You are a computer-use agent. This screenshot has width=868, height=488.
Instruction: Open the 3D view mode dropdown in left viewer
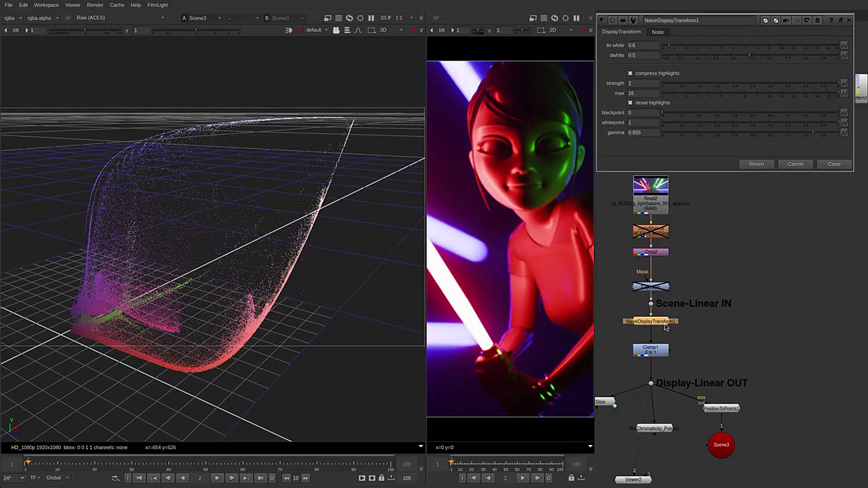tap(391, 30)
